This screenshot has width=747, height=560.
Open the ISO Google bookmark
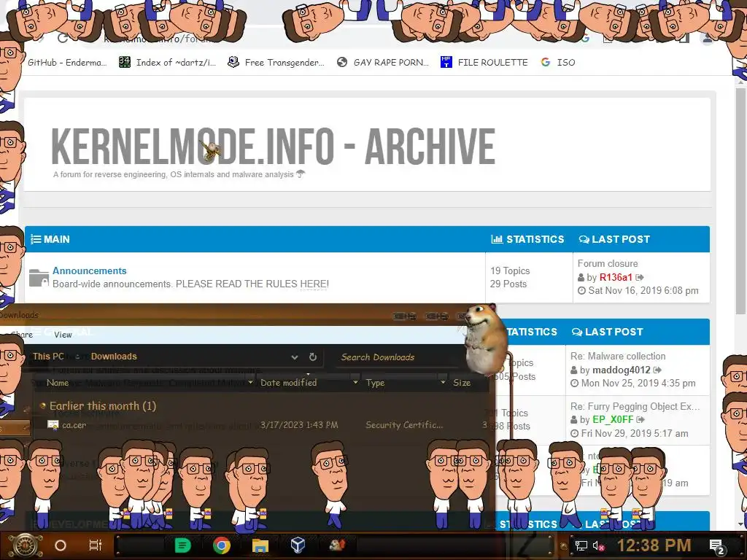(x=558, y=63)
